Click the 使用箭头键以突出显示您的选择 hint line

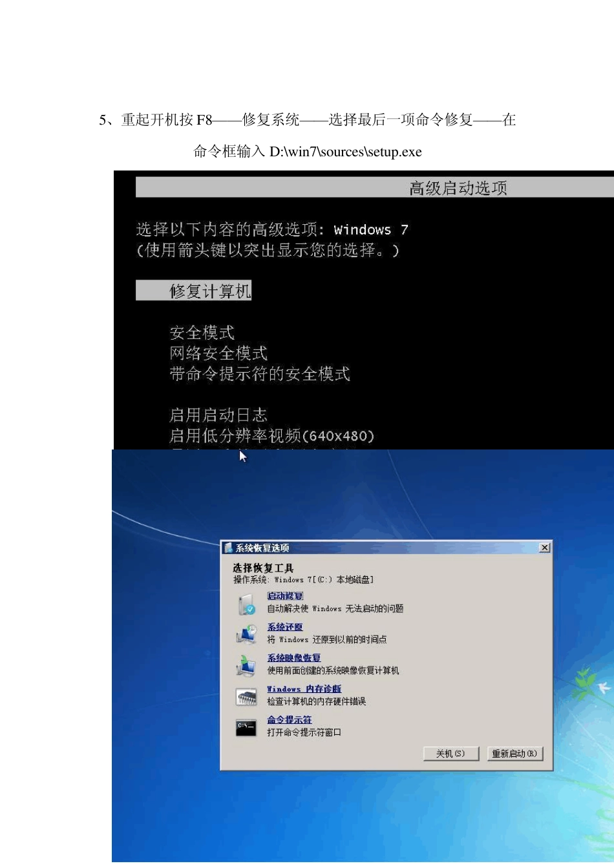coord(268,250)
